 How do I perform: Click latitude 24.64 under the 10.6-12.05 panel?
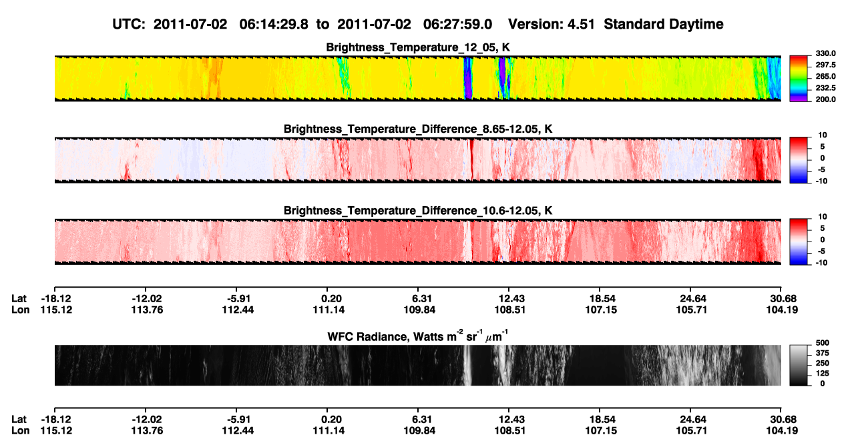[692, 298]
